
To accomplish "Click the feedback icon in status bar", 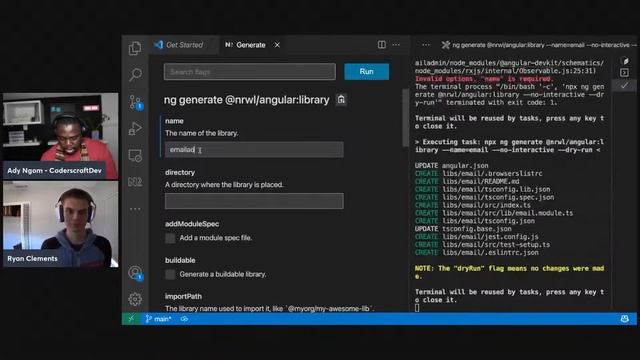I will coord(624,319).
